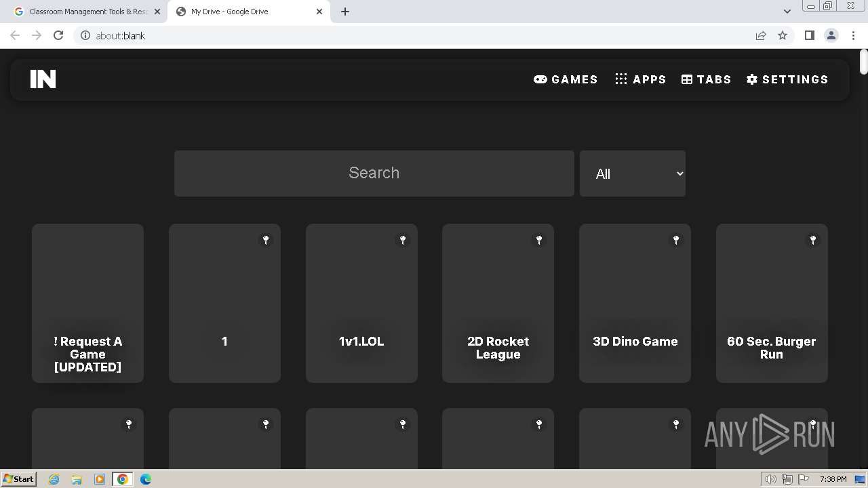Close the Classroom Management Tools tab
Image resolution: width=868 pixels, height=488 pixels.
(157, 12)
